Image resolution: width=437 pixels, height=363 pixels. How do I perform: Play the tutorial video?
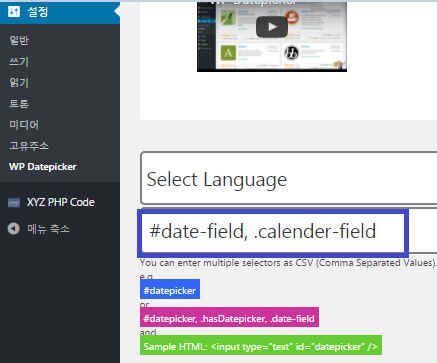(x=272, y=27)
